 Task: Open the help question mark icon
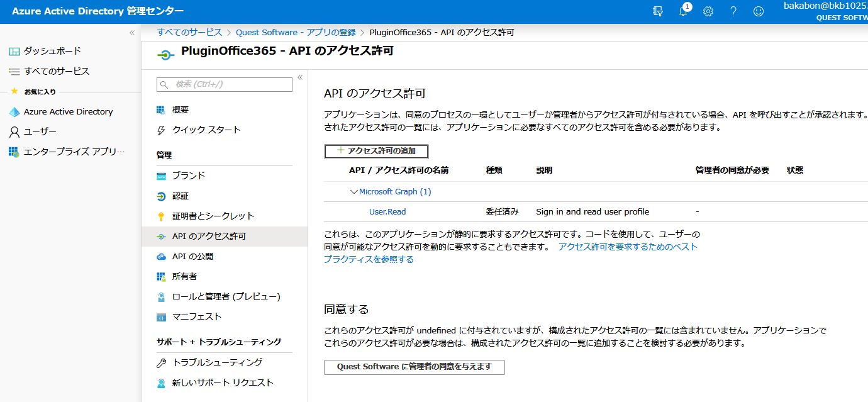733,11
